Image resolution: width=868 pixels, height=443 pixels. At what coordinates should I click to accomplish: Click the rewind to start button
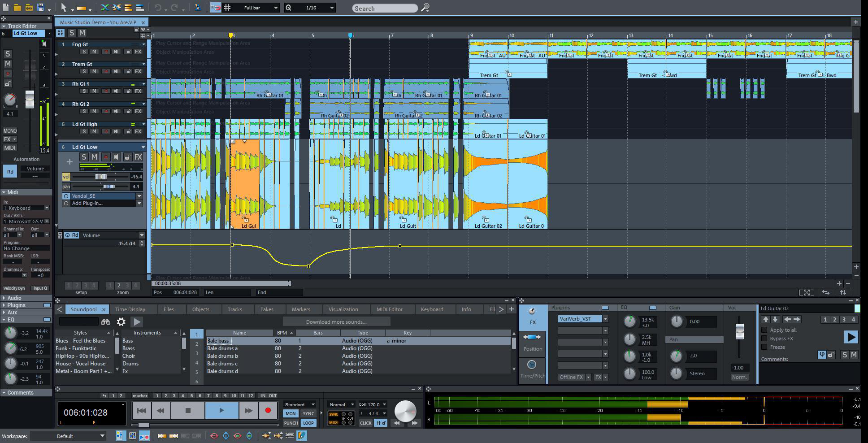tap(141, 410)
